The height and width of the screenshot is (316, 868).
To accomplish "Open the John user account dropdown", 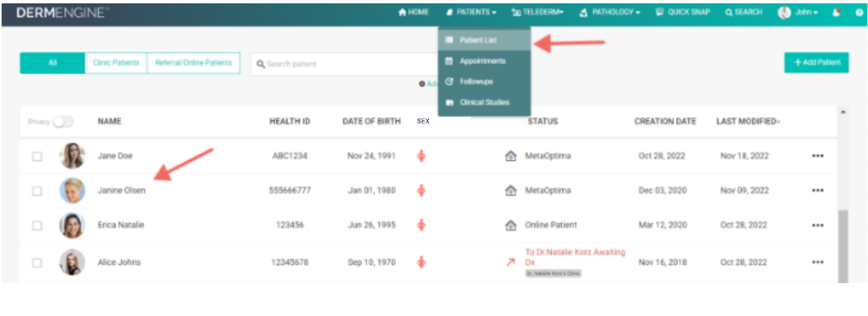I will coord(798,12).
